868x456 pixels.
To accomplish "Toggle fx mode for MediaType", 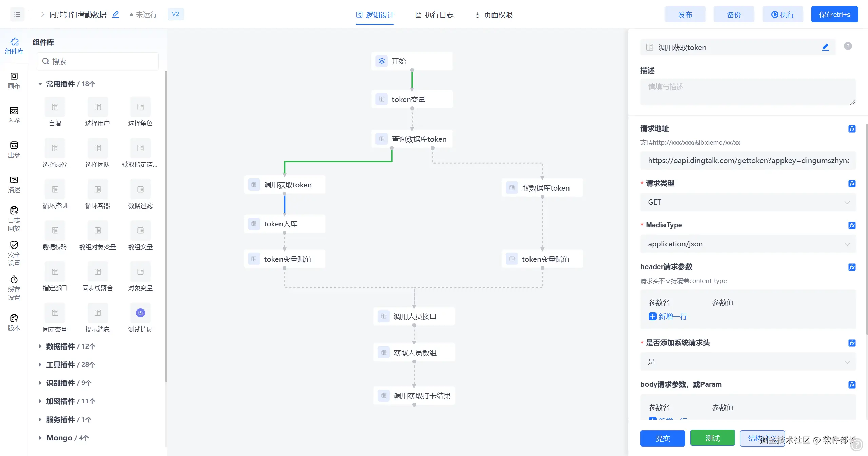I will 852,225.
